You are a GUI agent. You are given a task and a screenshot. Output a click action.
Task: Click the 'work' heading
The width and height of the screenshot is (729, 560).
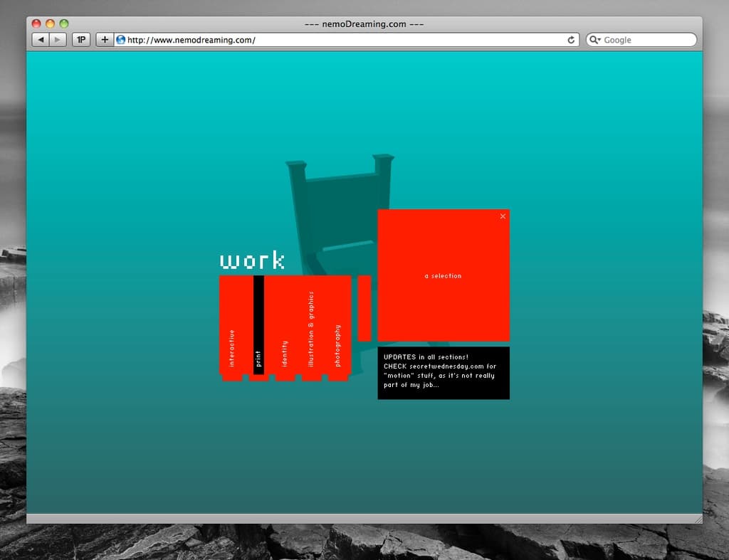(x=253, y=260)
